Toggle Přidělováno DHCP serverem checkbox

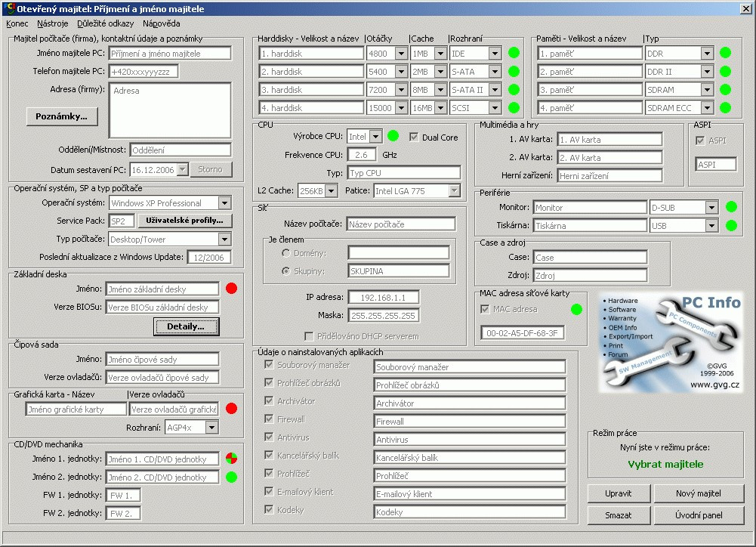(309, 336)
